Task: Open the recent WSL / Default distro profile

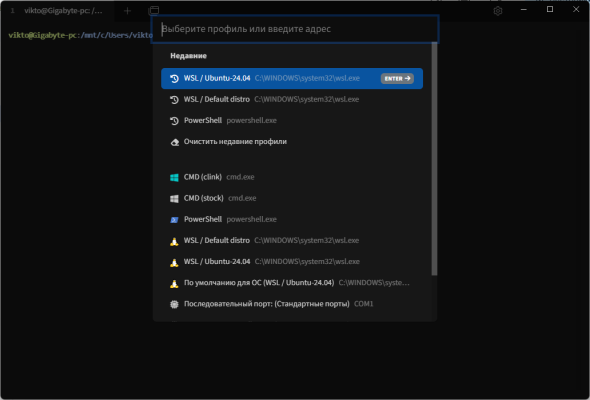Action: 292,99
